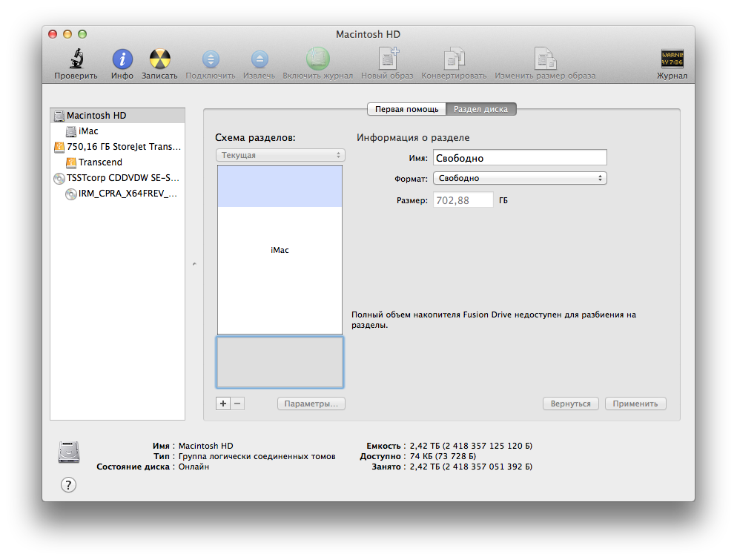Add a partition with plus button
737x560 pixels.
pyautogui.click(x=223, y=403)
